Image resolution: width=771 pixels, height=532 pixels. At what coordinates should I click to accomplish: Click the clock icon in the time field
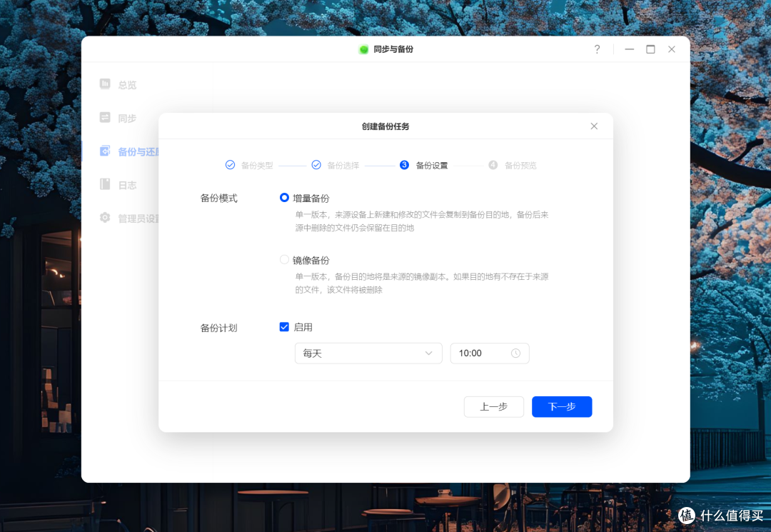click(x=515, y=353)
